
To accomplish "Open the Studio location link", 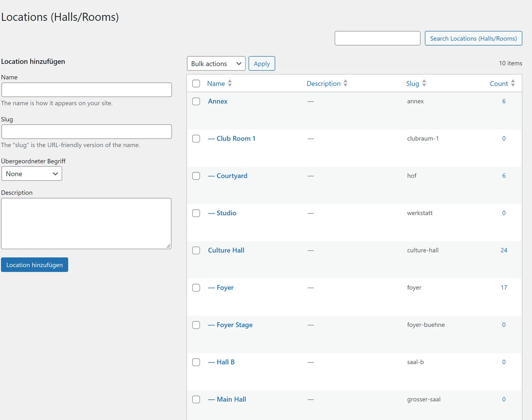I will [222, 213].
